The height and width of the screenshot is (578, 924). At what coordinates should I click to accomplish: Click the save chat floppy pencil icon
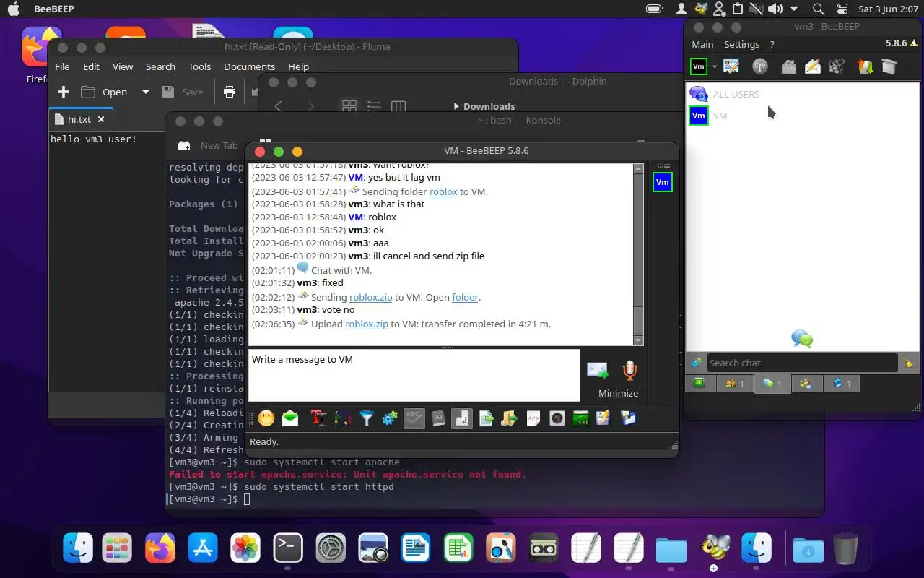click(x=603, y=418)
